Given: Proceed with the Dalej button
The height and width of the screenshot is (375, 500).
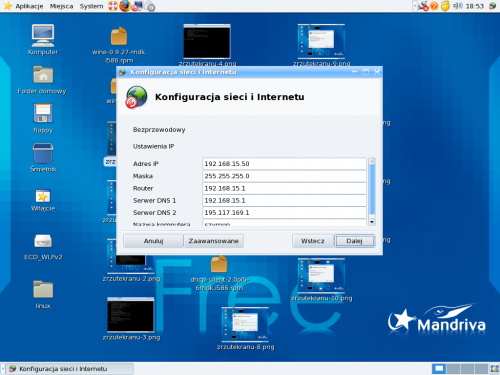Looking at the screenshot, I should click(x=354, y=241).
